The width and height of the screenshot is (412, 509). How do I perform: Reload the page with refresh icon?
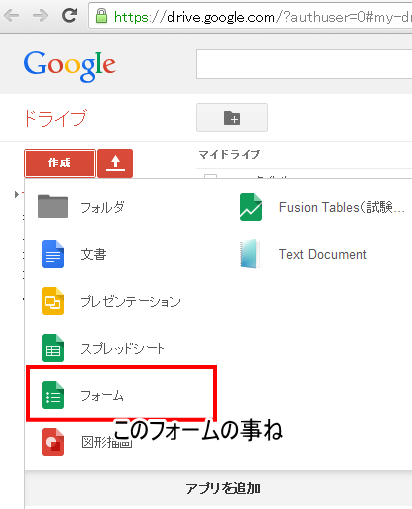pos(69,15)
